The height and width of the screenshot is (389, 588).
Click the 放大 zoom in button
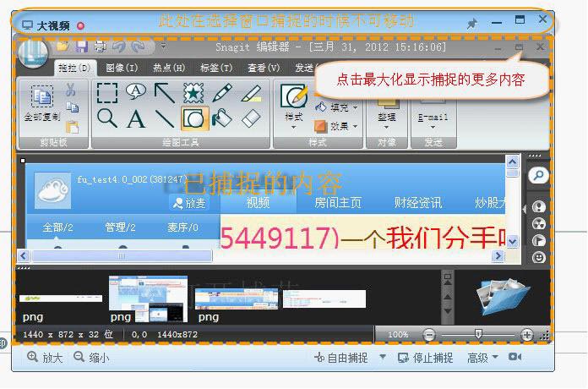[45, 358]
